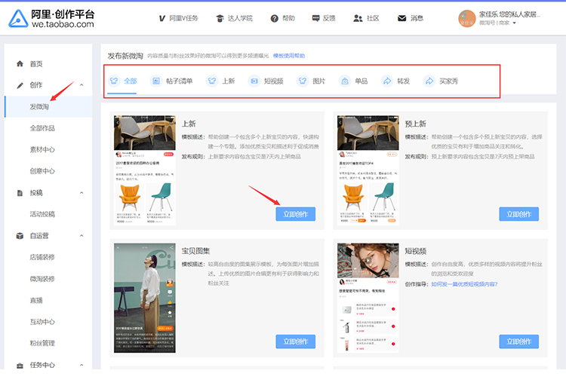Click the box icon beside 自运营
The height and width of the screenshot is (392, 566).
coord(20,236)
